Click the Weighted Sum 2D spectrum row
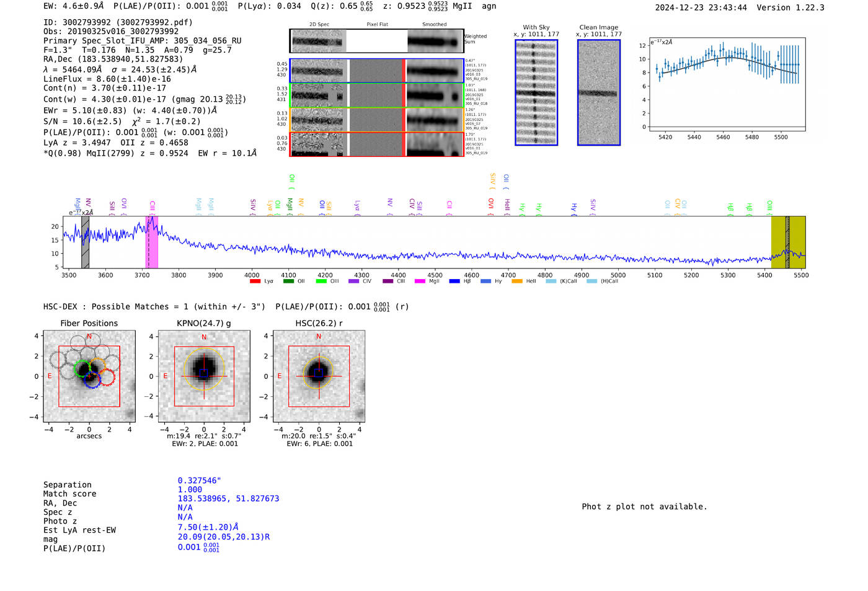Image resolution: width=868 pixels, height=591 pixels. pos(377,41)
